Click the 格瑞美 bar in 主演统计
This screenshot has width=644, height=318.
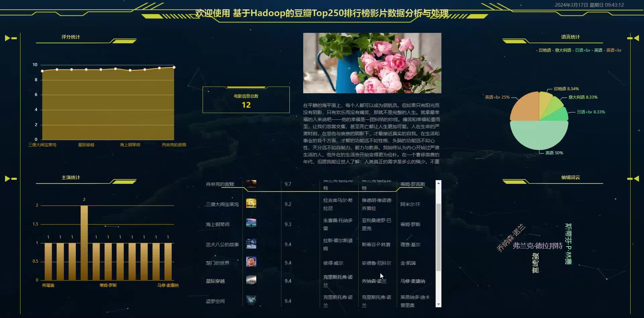(48, 261)
